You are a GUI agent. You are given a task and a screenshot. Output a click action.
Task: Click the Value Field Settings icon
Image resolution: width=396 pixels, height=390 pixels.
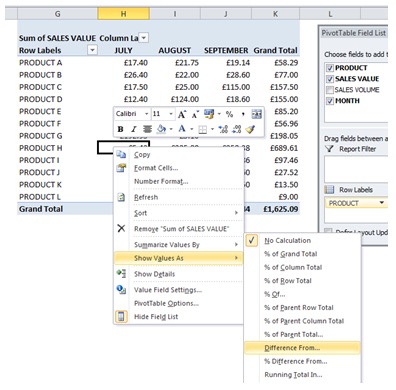pos(121,290)
